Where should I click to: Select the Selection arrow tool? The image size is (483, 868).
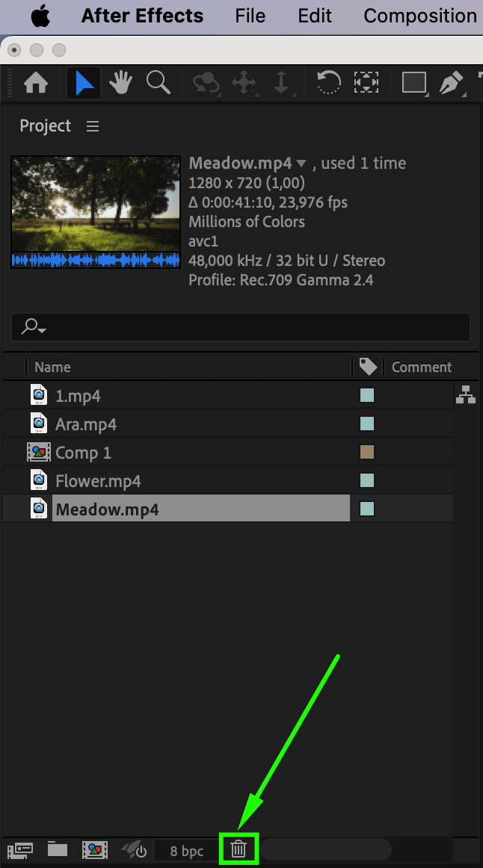click(x=84, y=83)
